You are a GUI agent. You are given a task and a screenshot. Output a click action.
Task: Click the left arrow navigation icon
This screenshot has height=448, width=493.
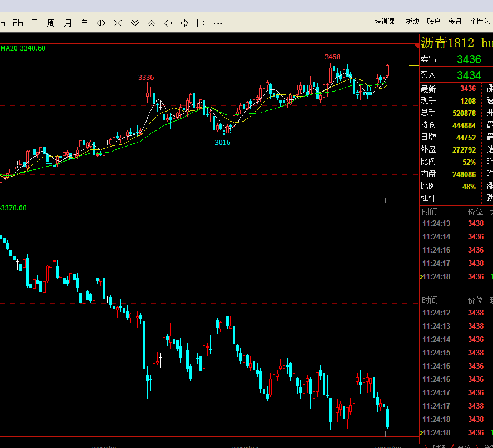coord(168,23)
